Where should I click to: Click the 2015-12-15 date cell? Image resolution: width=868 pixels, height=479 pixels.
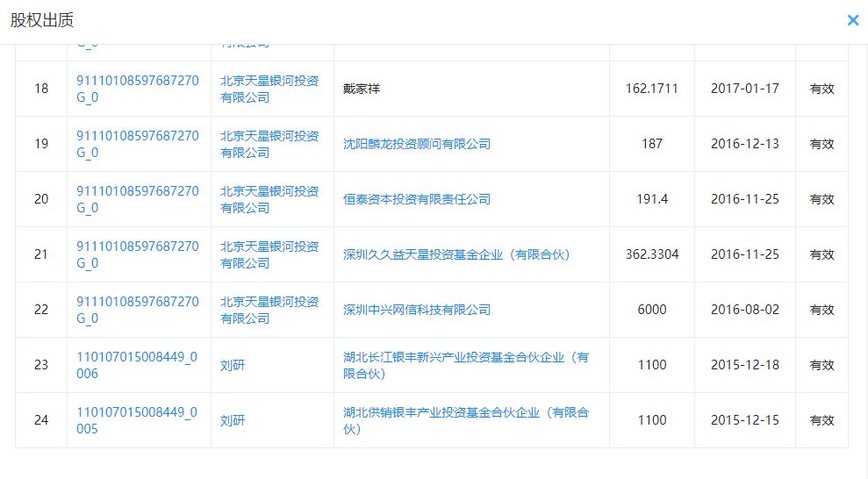[x=745, y=420]
